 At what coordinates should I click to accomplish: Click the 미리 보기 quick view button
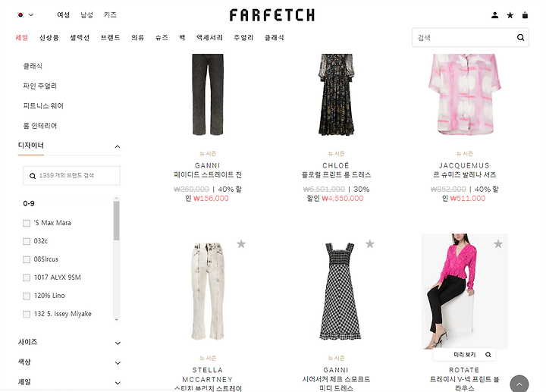click(x=465, y=354)
